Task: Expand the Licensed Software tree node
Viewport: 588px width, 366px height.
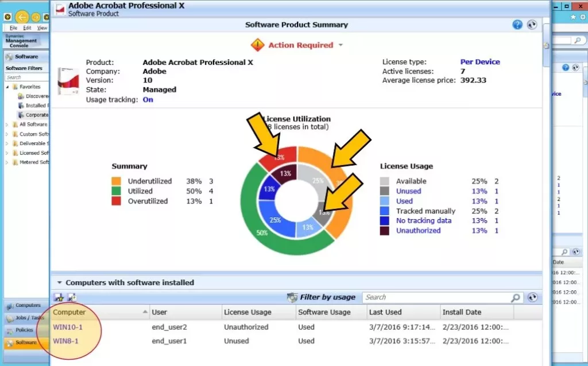Action: [7, 153]
